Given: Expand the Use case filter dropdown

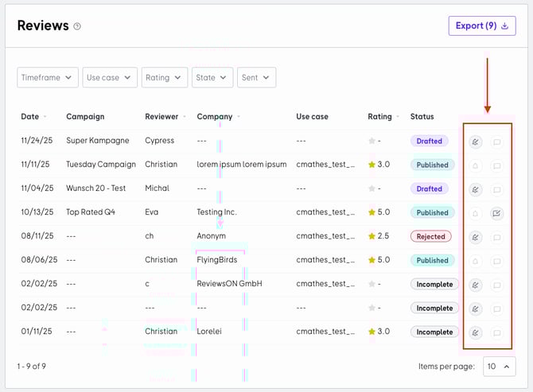Looking at the screenshot, I should click(110, 78).
